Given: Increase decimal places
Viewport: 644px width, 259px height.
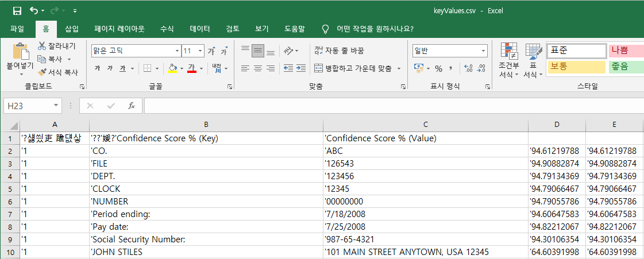Looking at the screenshot, I should click(x=468, y=68).
